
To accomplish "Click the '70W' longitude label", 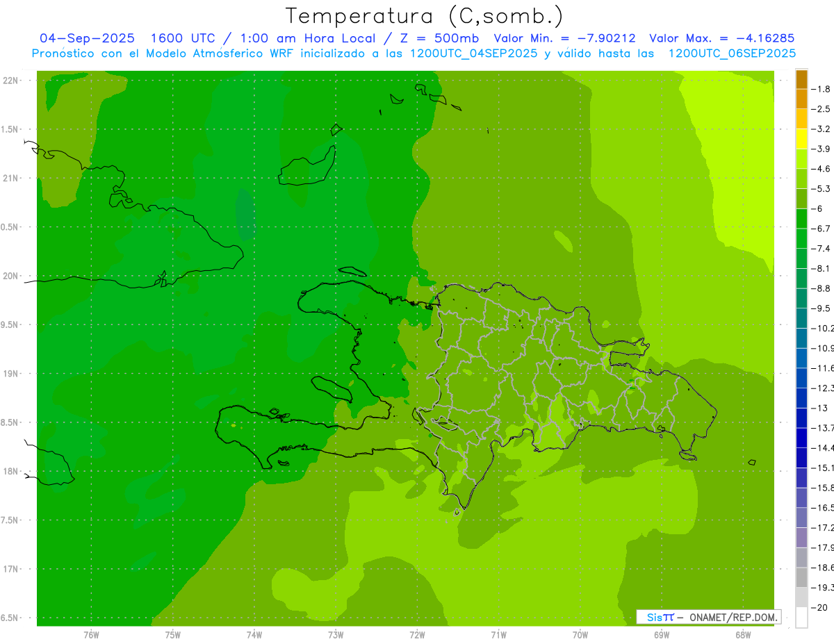I will (x=580, y=634).
